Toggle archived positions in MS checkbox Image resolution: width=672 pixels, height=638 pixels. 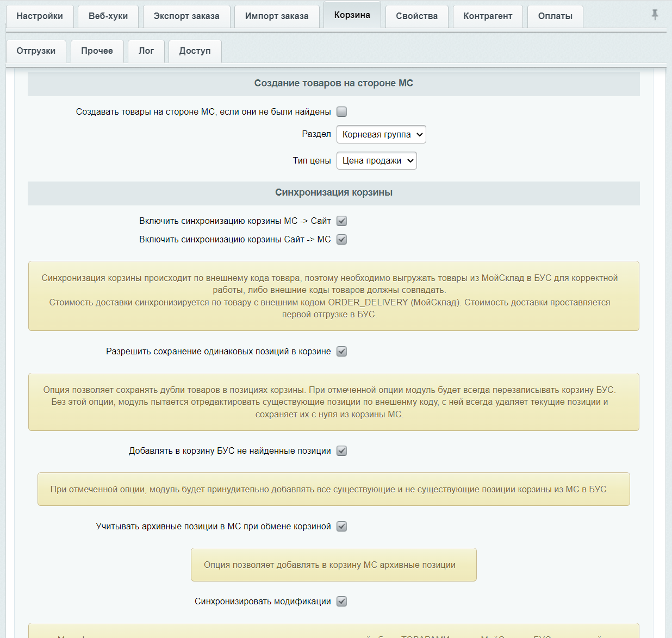click(x=341, y=527)
